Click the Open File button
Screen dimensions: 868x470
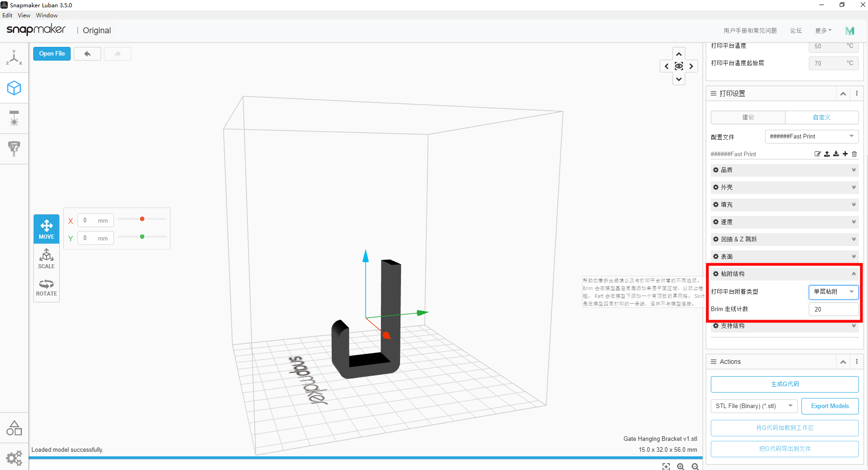(x=52, y=54)
